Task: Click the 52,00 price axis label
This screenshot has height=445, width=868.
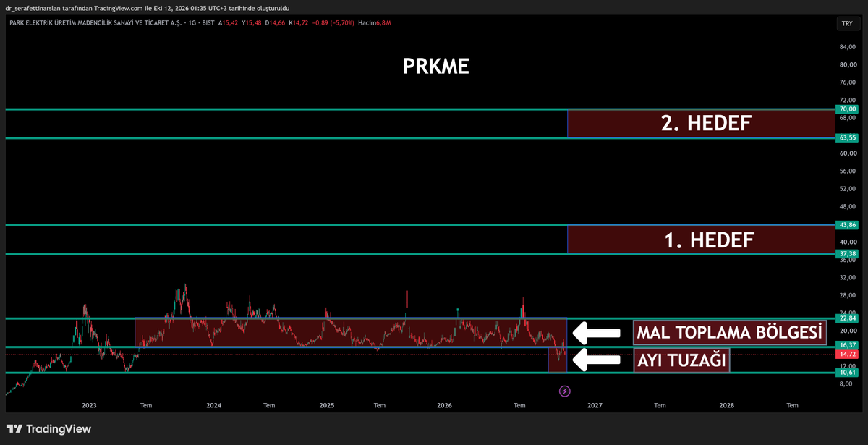Action: pos(848,189)
